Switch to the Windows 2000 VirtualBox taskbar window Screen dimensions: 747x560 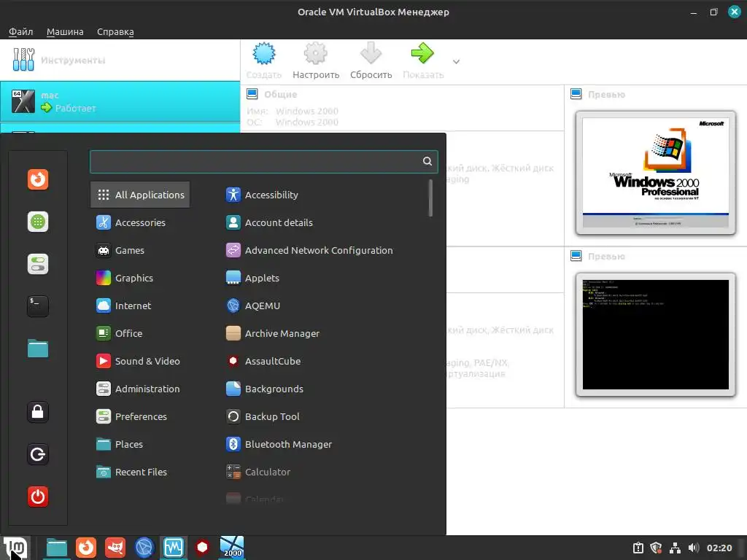click(232, 547)
